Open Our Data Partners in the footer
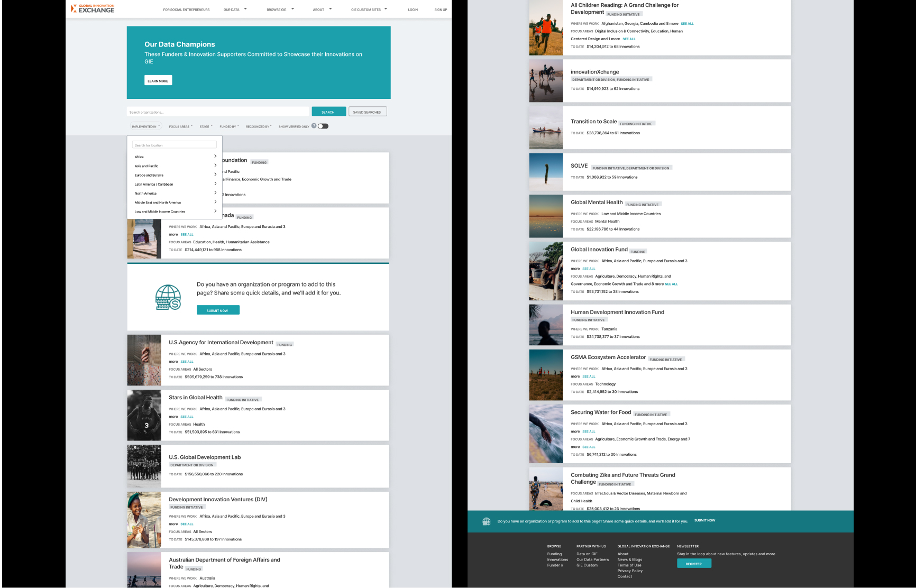The image size is (916, 588). tap(592, 559)
